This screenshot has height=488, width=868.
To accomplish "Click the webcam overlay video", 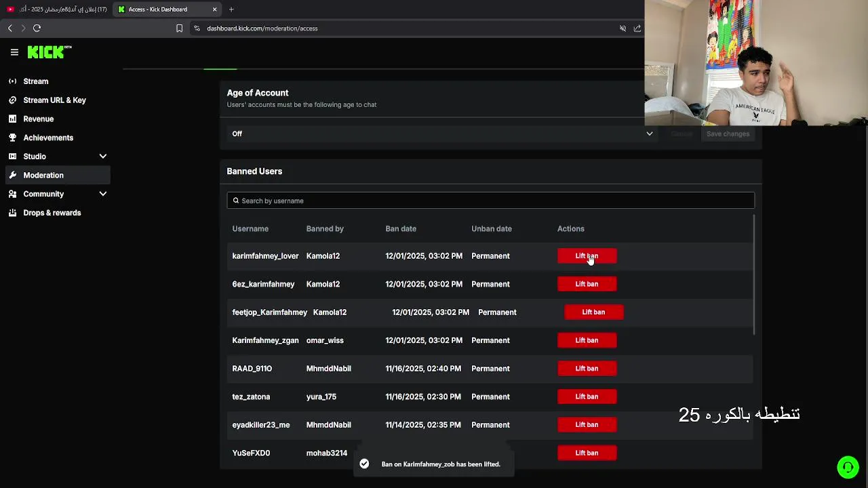I will pos(756,63).
